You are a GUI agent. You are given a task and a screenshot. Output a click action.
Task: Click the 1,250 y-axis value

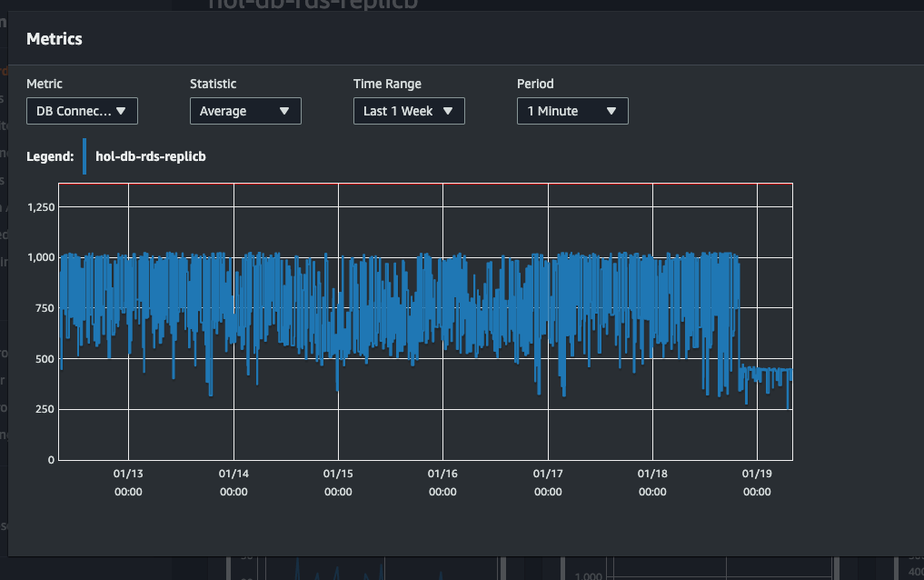pos(41,207)
